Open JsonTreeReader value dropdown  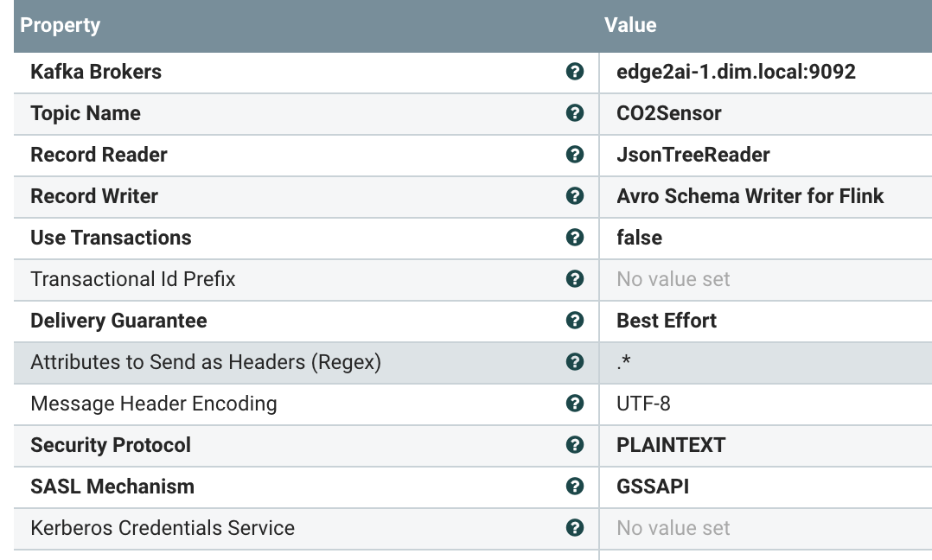click(x=693, y=155)
